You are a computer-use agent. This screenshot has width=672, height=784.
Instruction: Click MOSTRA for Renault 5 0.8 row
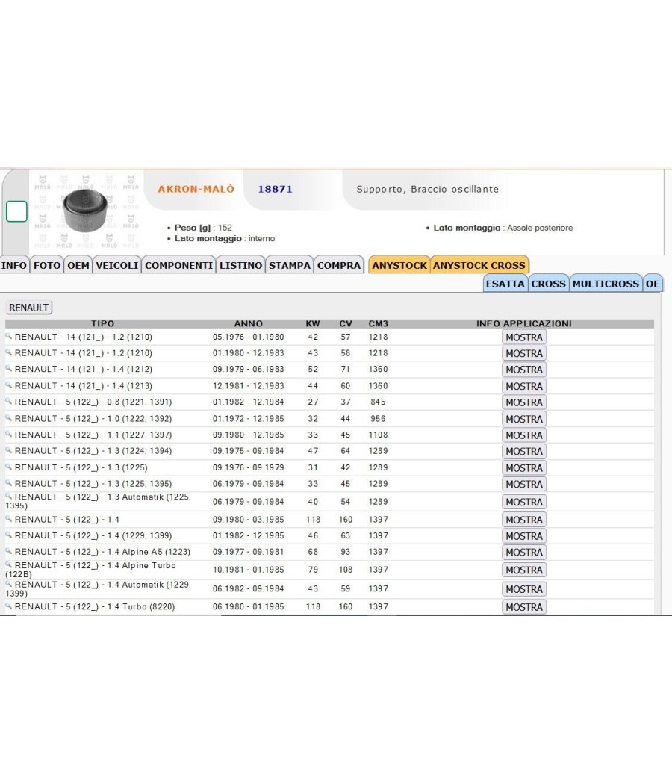click(x=524, y=402)
